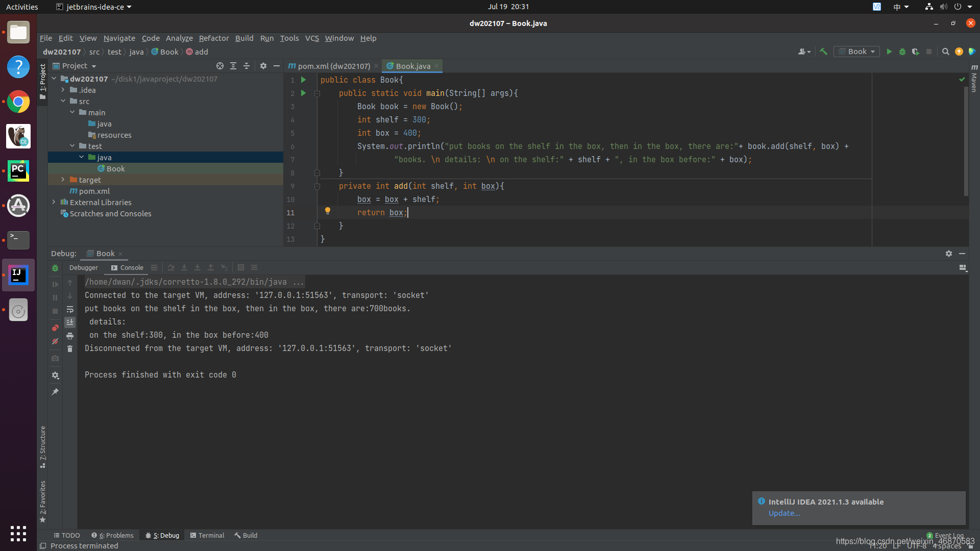Run Book with the green play button

[x=889, y=52]
